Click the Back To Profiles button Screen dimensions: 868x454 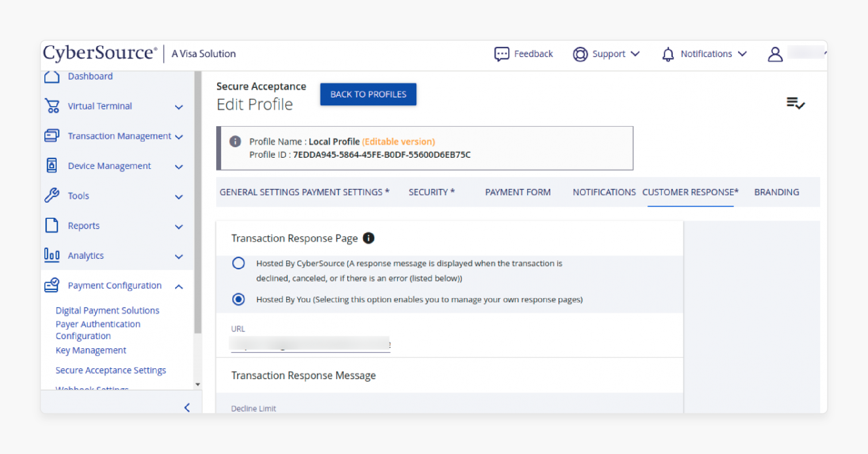pos(368,94)
